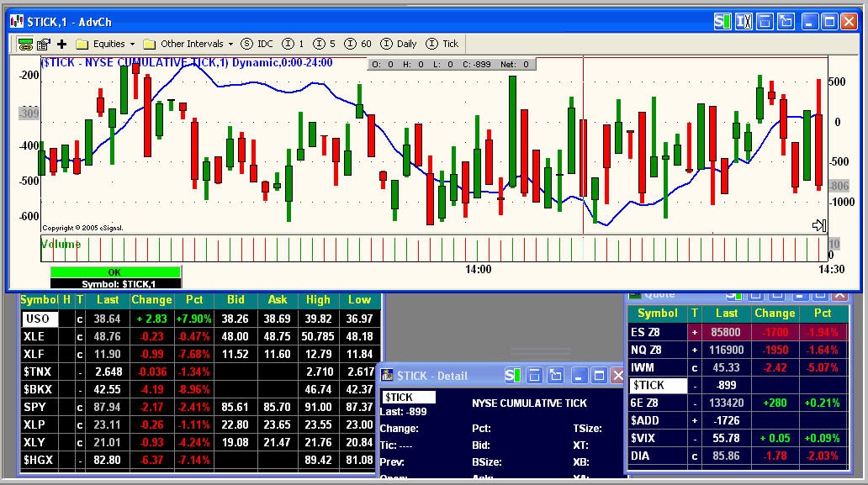This screenshot has height=485, width=868.
Task: Click the scroll-to-latest arrow icon on the chart
Action: tap(819, 225)
